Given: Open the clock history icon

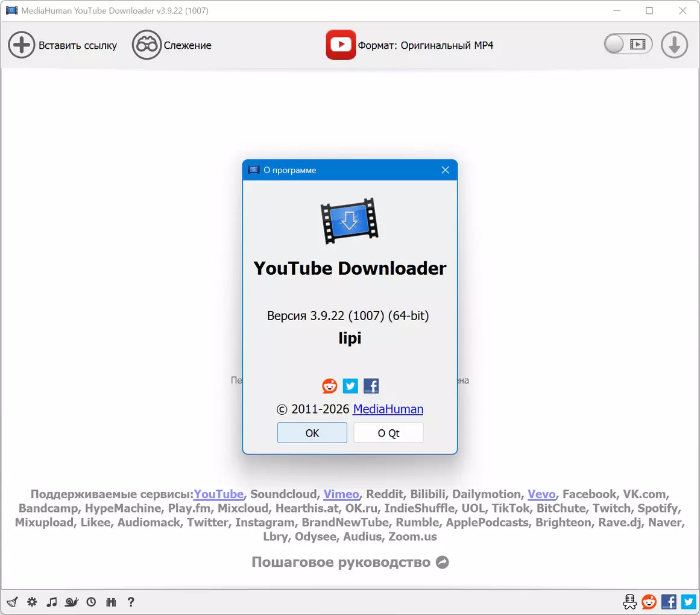Looking at the screenshot, I should (x=91, y=602).
